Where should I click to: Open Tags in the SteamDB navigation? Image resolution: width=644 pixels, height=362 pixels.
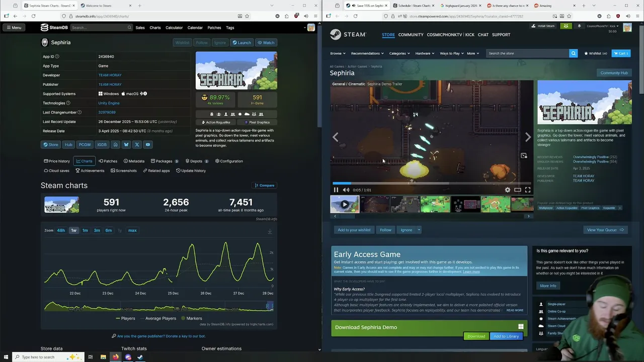click(230, 28)
